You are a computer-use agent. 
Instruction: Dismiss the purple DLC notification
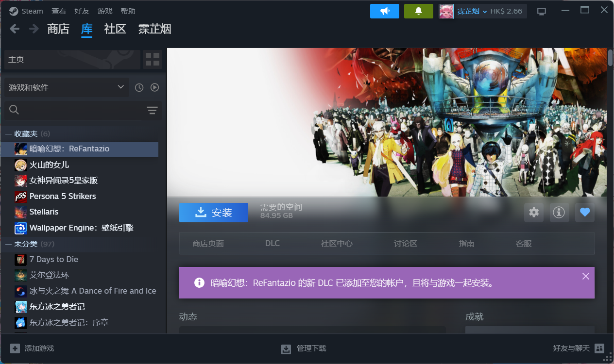pyautogui.click(x=585, y=276)
